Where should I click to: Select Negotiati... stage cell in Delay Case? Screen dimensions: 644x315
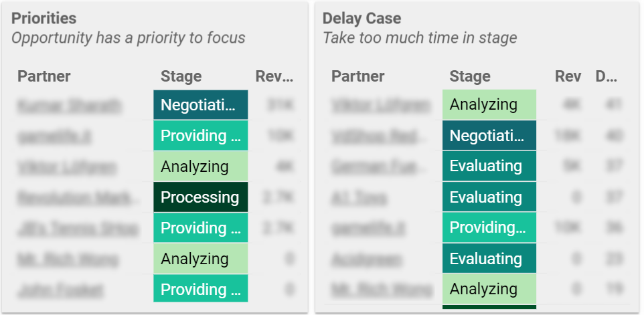coord(489,135)
